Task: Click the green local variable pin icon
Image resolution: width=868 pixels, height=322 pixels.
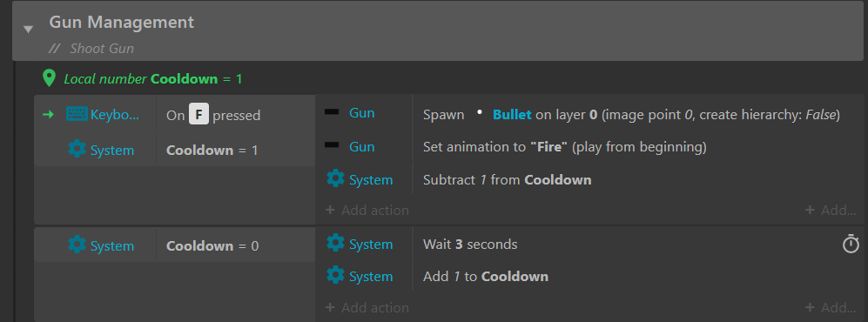Action: pos(50,78)
